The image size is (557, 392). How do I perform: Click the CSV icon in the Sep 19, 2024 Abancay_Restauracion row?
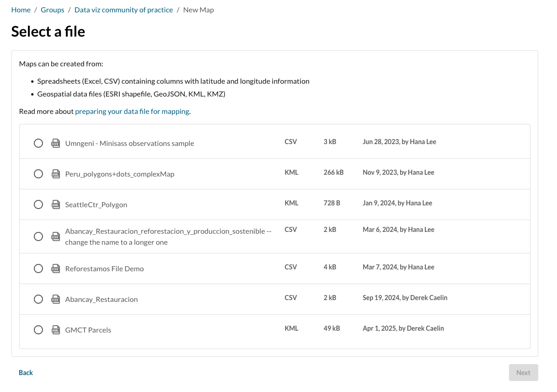pos(56,299)
